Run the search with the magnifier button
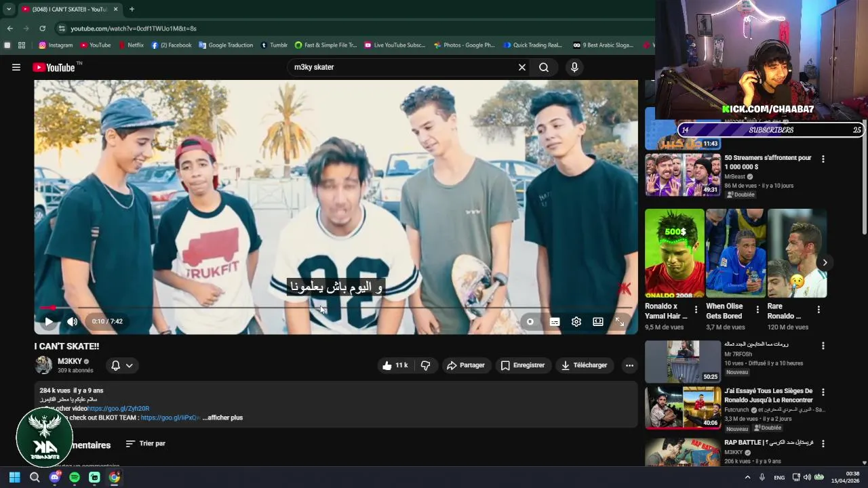 544,67
